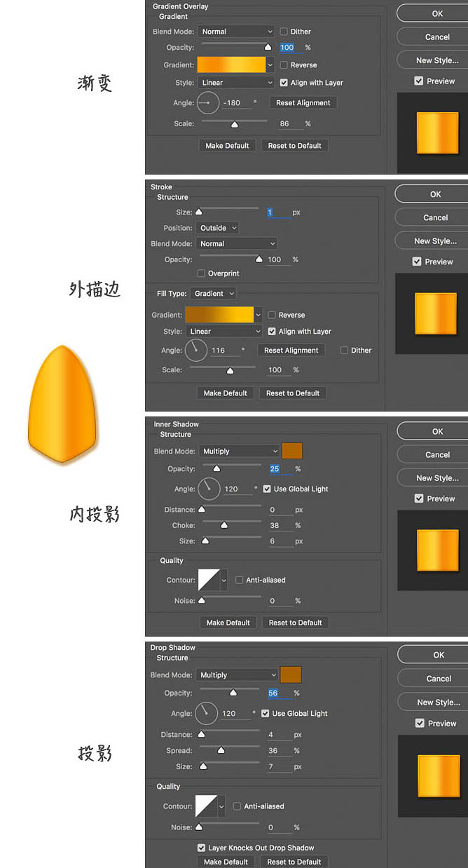Click angle dial in Gradient Overlay panel
The width and height of the screenshot is (468, 868).
(x=207, y=103)
